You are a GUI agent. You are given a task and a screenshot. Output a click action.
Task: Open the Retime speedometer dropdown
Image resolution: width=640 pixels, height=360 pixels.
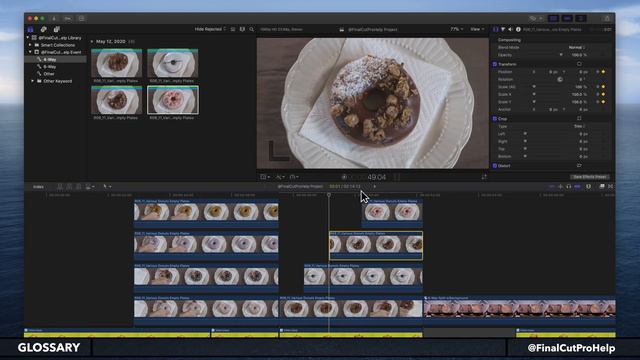[x=294, y=177]
